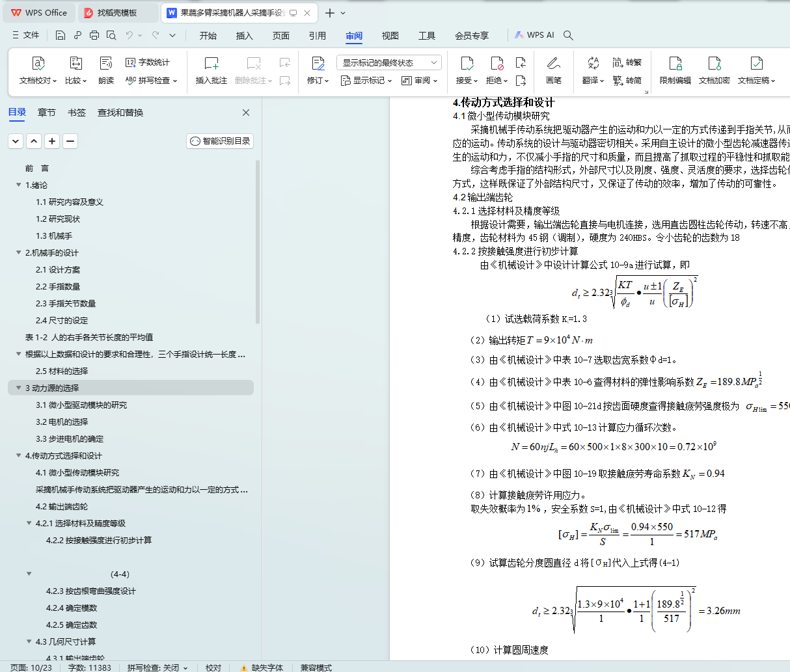This screenshot has width=790, height=672.
Task: Click the 页面: 10/23 page indicator
Action: (x=31, y=667)
